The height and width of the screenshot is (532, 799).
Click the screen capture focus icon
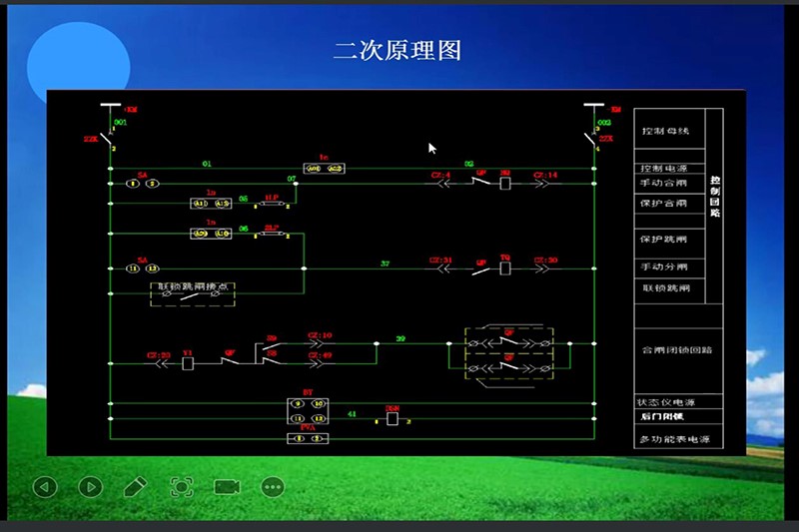tap(181, 487)
